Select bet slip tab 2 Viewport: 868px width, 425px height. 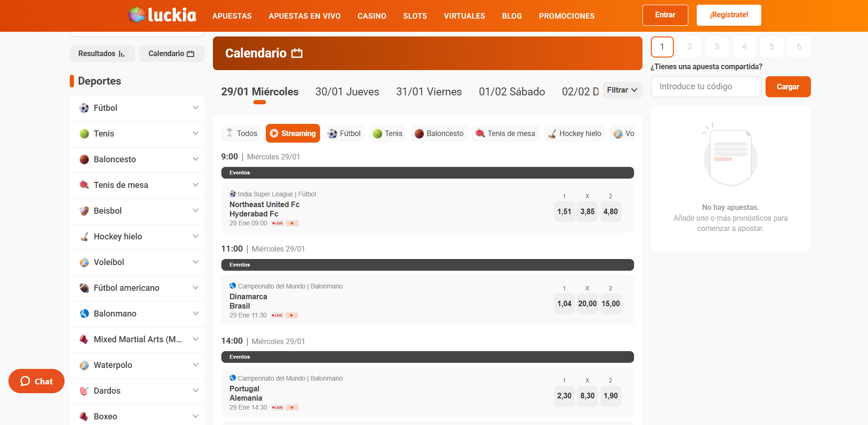coord(689,47)
